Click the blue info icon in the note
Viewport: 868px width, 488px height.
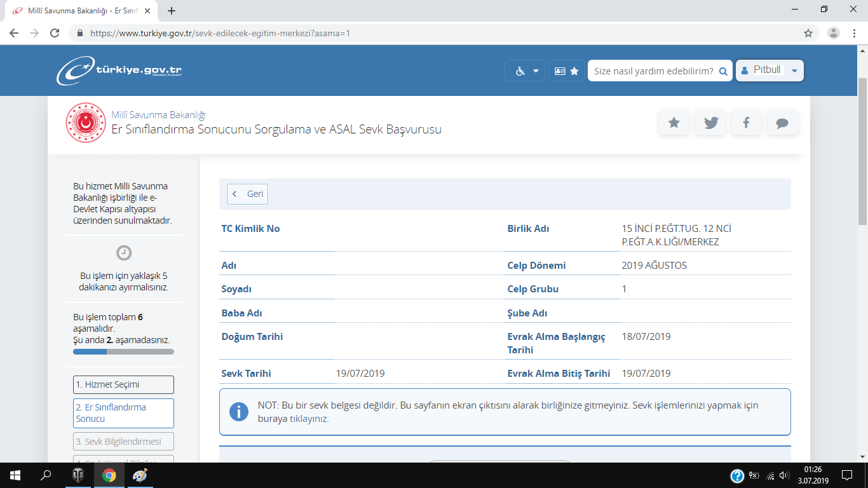click(239, 412)
